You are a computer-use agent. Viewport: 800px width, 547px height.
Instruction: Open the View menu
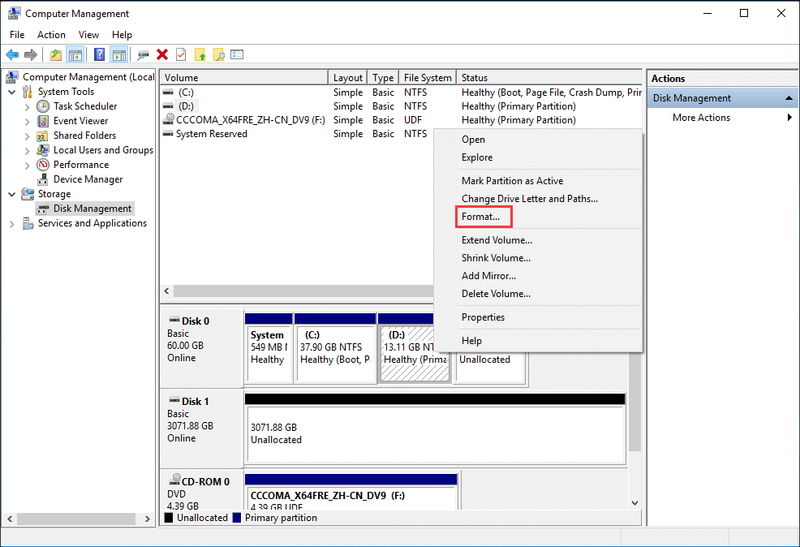88,35
